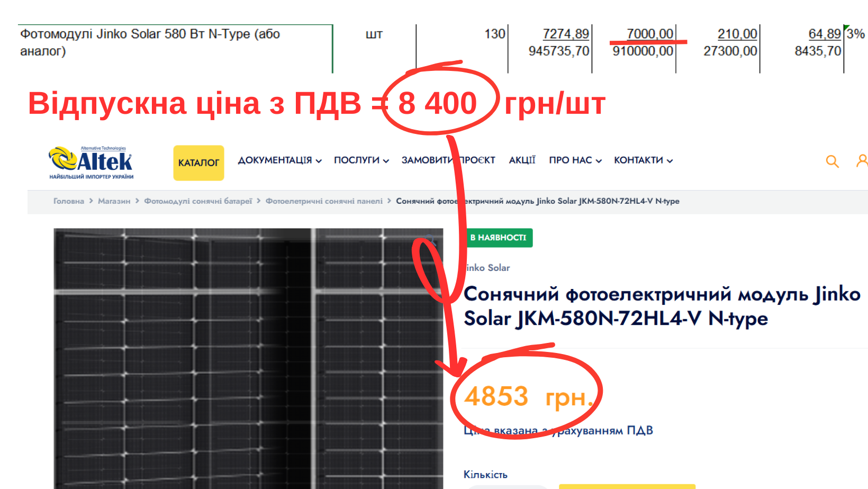Go to ЗАМОВИТИ ПРОЄКТ in navigation
The width and height of the screenshot is (868, 489).
point(448,160)
